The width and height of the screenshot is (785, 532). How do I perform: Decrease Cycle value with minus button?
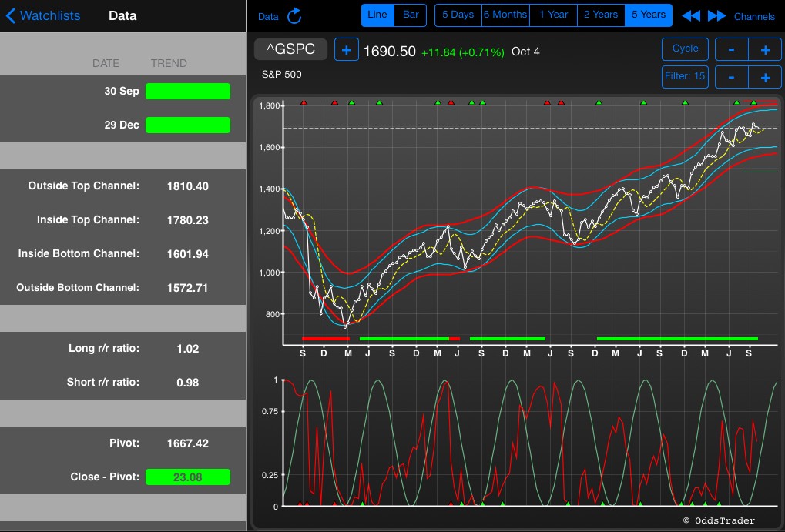[x=731, y=50]
